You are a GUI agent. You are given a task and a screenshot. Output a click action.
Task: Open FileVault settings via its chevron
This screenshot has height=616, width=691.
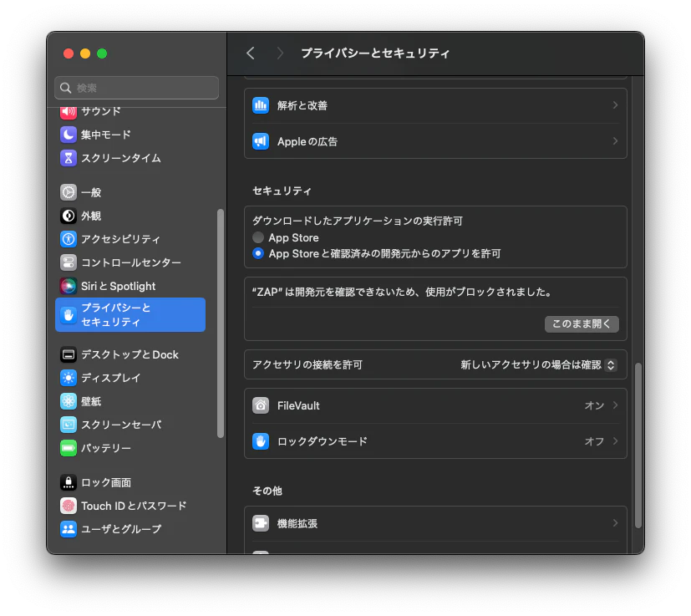[x=615, y=405]
